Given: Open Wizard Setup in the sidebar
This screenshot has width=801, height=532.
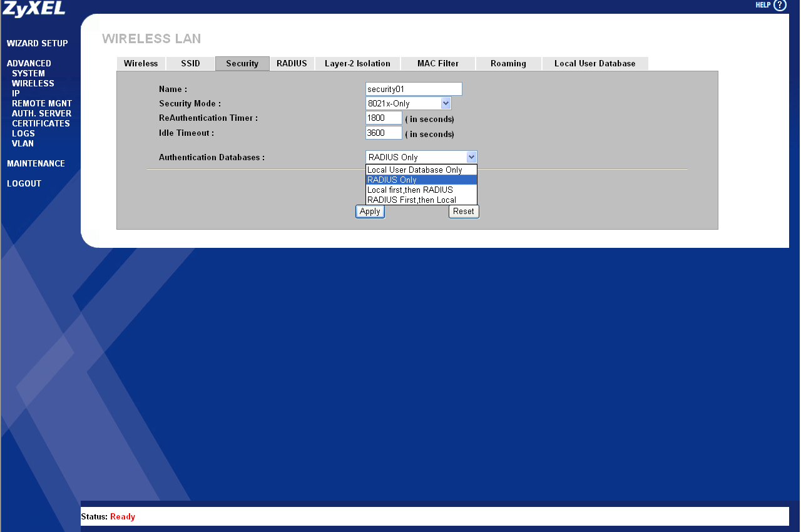Looking at the screenshot, I should (38, 43).
